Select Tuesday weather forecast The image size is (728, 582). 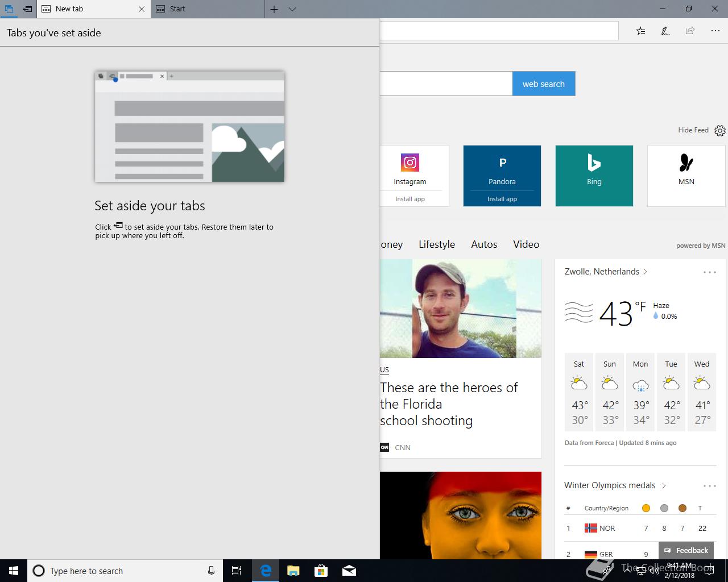pos(671,392)
